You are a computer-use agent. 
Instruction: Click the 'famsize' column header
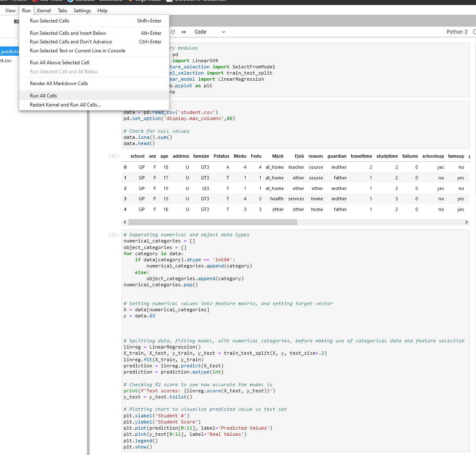201,156
